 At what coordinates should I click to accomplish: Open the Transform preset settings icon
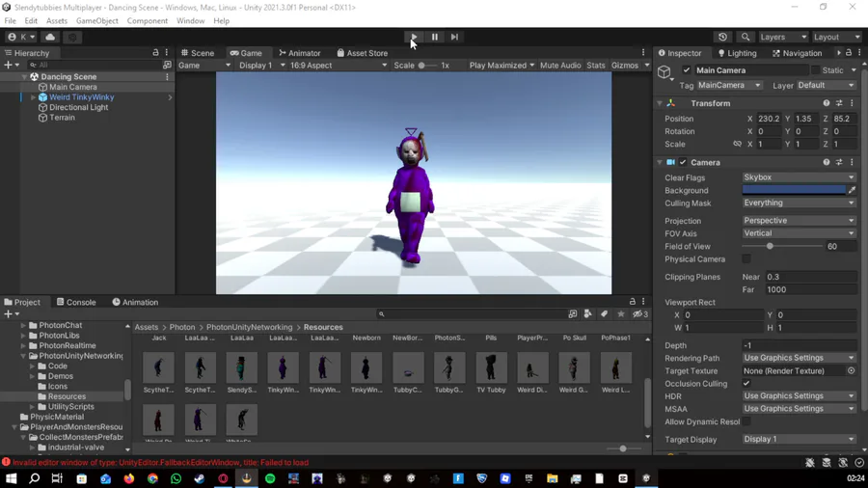(x=839, y=103)
